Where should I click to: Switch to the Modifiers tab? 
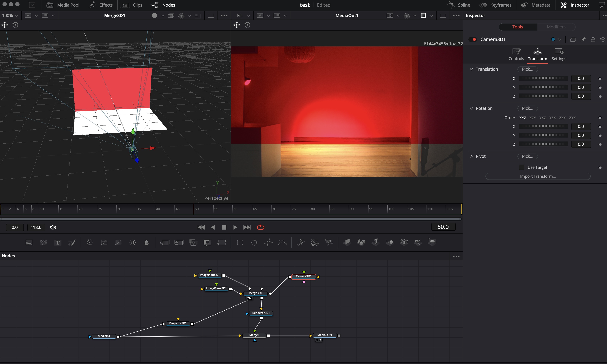pyautogui.click(x=556, y=27)
